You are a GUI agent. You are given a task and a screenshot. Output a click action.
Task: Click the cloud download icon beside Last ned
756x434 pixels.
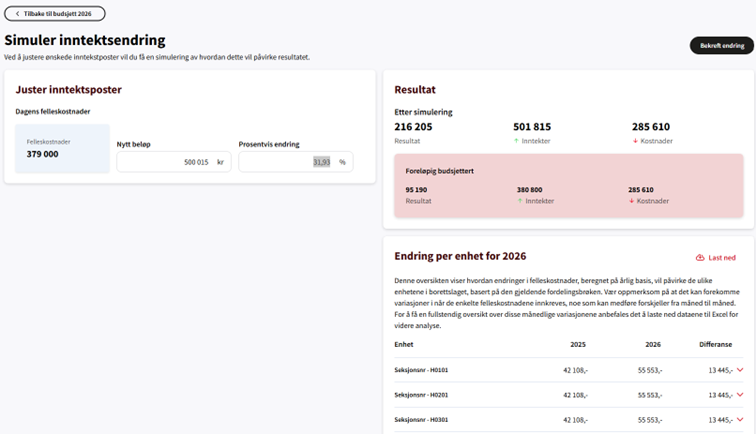(x=700, y=257)
